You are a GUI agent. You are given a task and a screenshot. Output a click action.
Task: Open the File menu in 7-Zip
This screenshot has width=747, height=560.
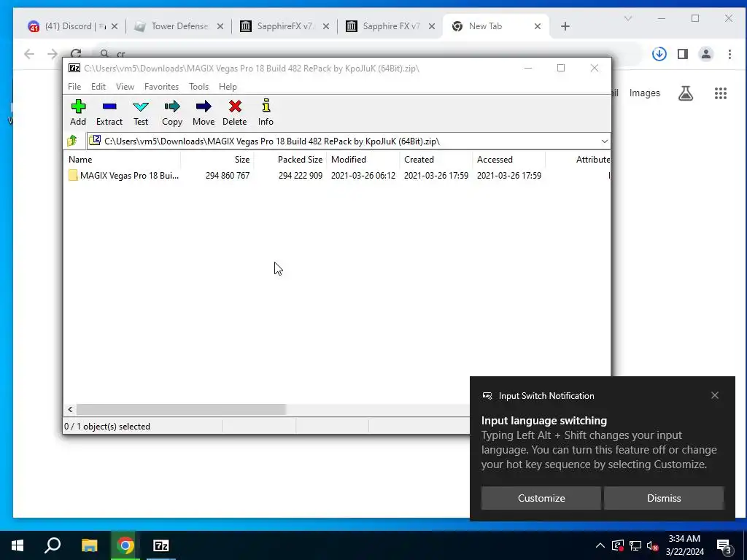(74, 87)
